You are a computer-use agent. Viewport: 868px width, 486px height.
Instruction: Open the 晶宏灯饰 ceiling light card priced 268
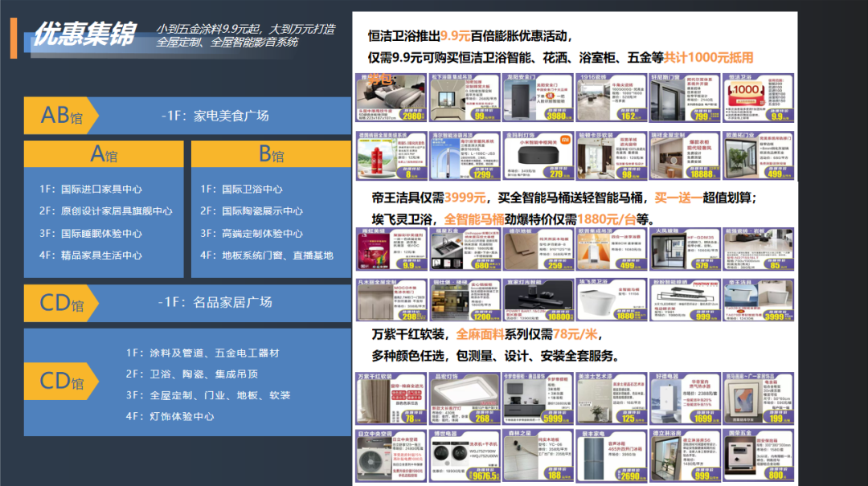point(465,398)
